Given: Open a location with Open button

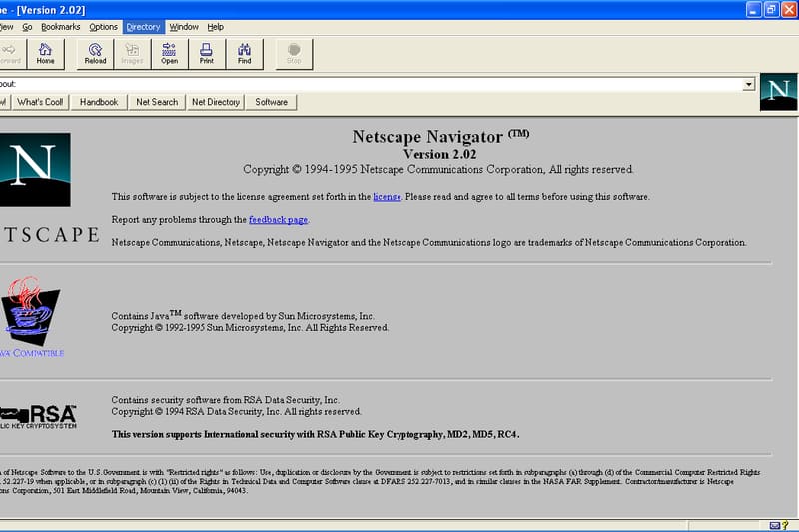Looking at the screenshot, I should click(x=169, y=54).
